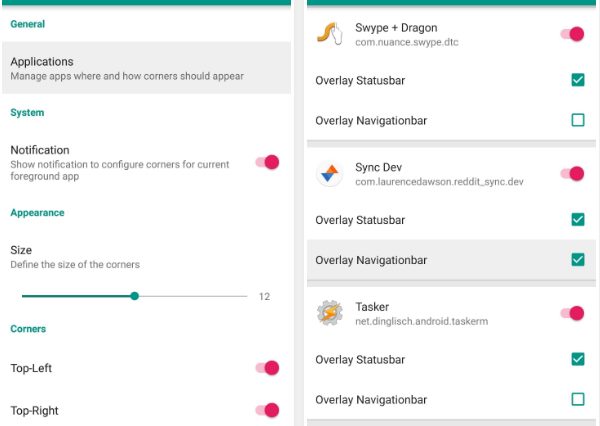Uncheck Overlay Statusbar for Swype + Dragon
This screenshot has width=600, height=426.
click(578, 80)
